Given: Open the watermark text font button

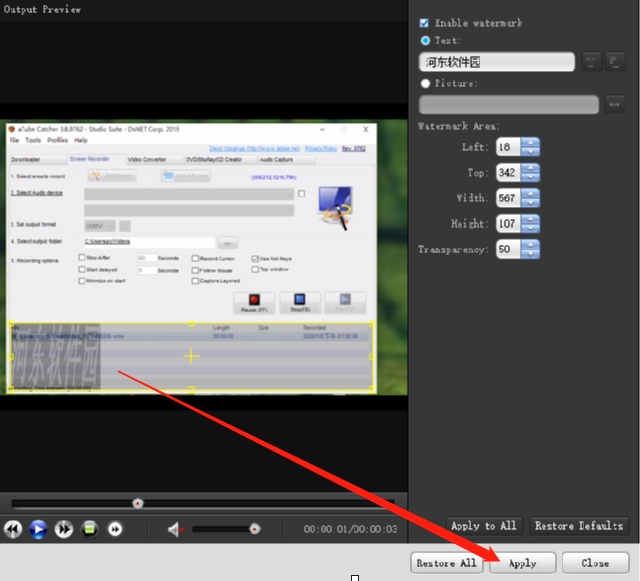Looking at the screenshot, I should [591, 62].
